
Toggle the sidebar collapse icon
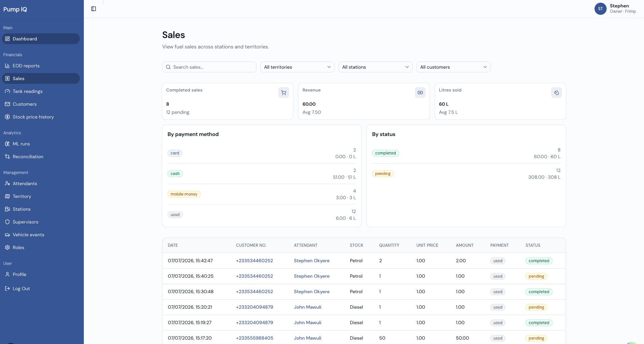pyautogui.click(x=94, y=9)
